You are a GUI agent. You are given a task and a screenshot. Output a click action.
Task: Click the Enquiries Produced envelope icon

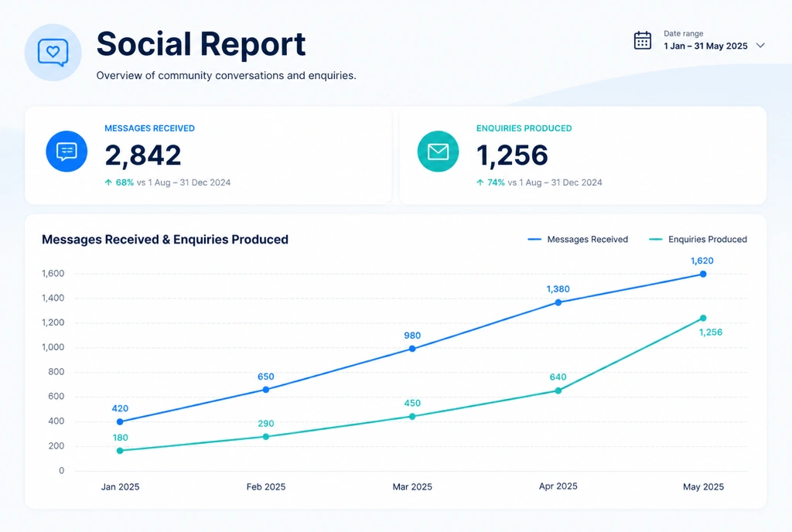click(x=438, y=151)
